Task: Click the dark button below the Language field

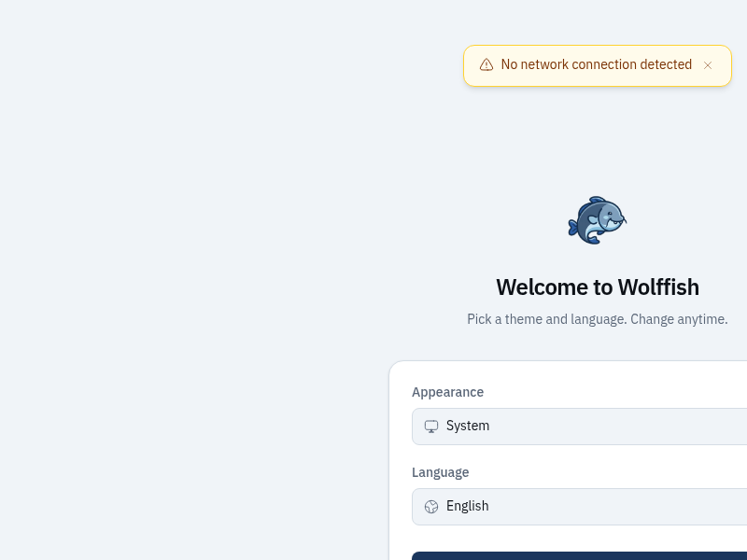Action: [x=579, y=555]
